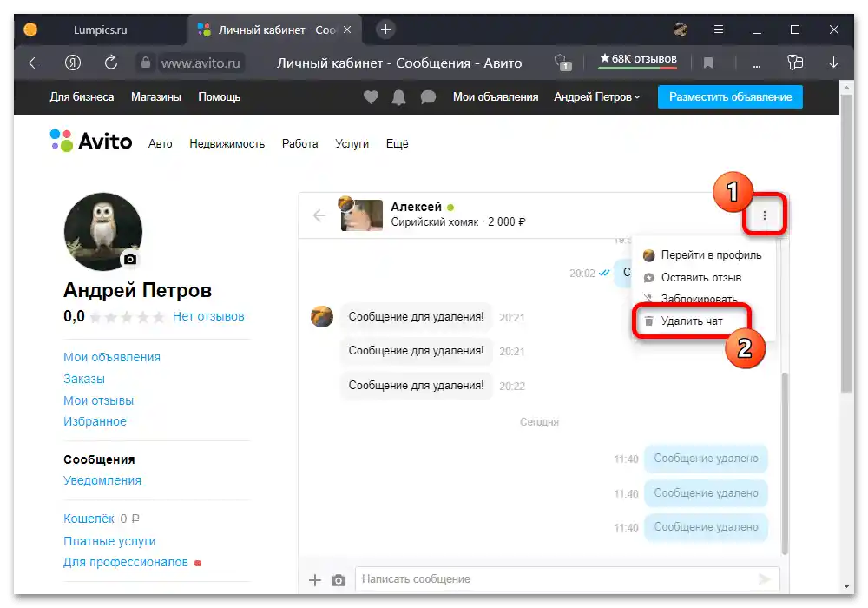
Task: Open the Yandex home button
Action: (73, 63)
